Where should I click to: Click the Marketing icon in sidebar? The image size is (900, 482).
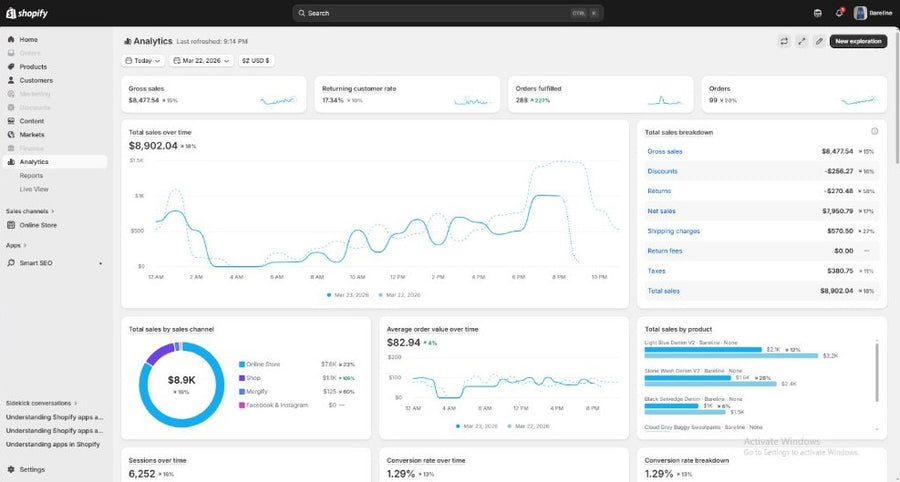tap(11, 94)
